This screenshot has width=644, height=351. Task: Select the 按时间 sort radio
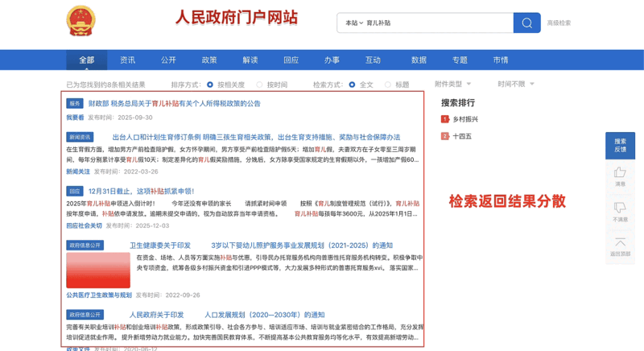(259, 85)
